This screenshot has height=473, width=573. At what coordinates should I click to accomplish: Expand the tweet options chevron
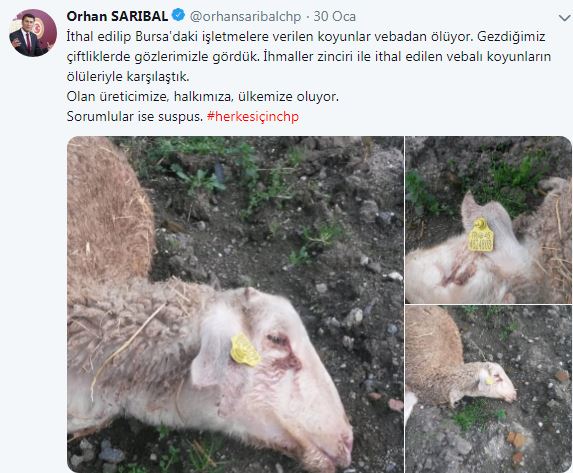[565, 18]
